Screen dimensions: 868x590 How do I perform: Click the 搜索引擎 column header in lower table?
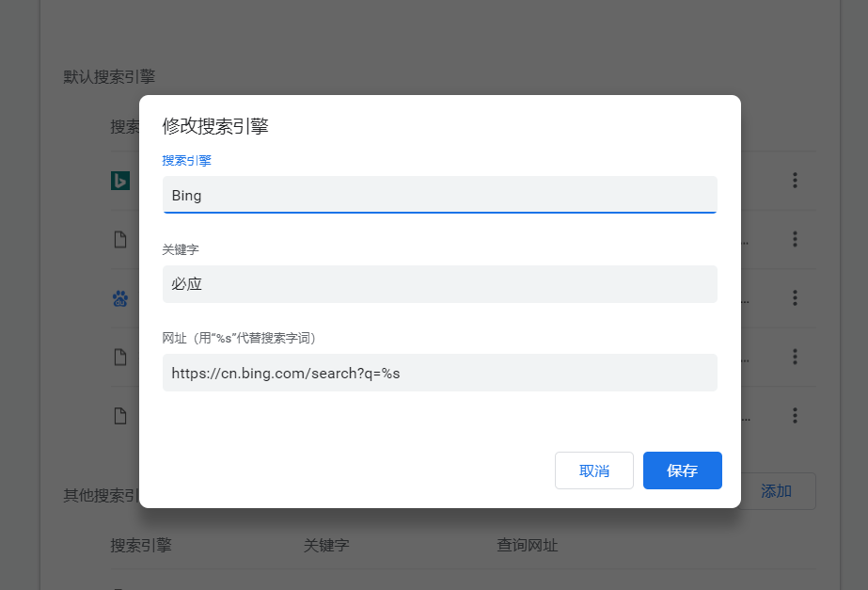click(x=141, y=545)
